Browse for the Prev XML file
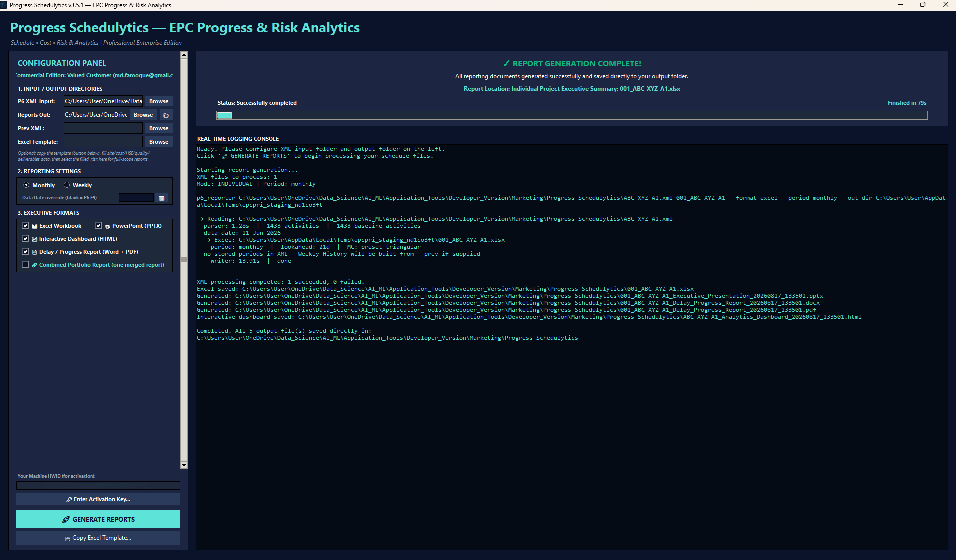 [159, 128]
